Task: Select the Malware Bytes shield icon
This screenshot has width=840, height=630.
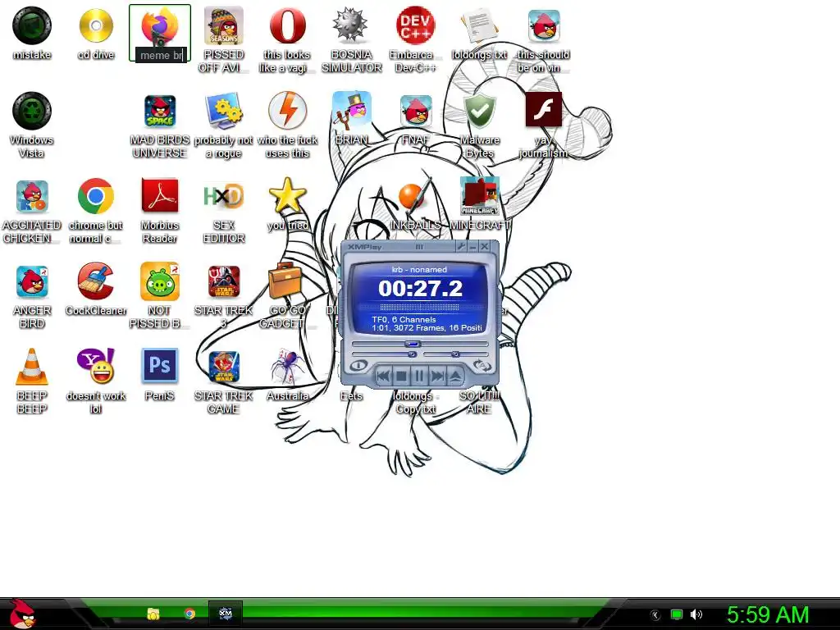Action: 479,111
